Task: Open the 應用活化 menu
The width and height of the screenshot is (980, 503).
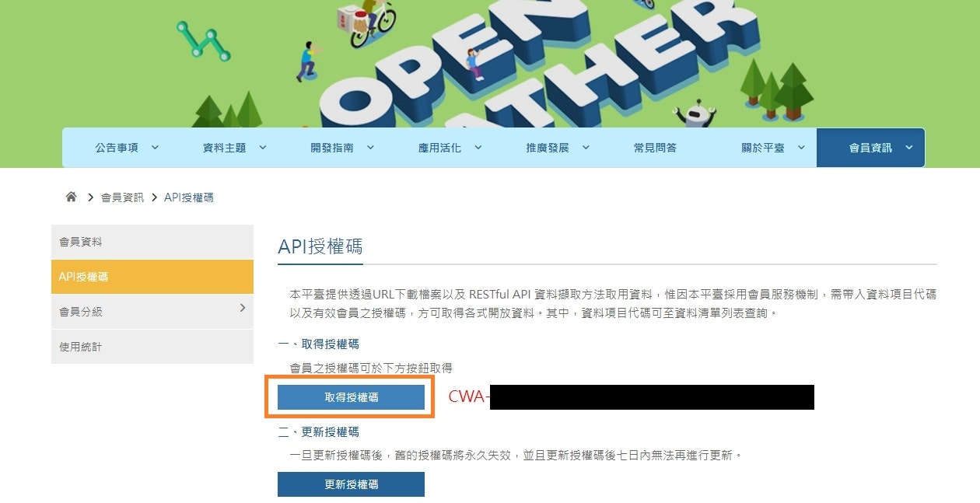Action: click(x=450, y=148)
